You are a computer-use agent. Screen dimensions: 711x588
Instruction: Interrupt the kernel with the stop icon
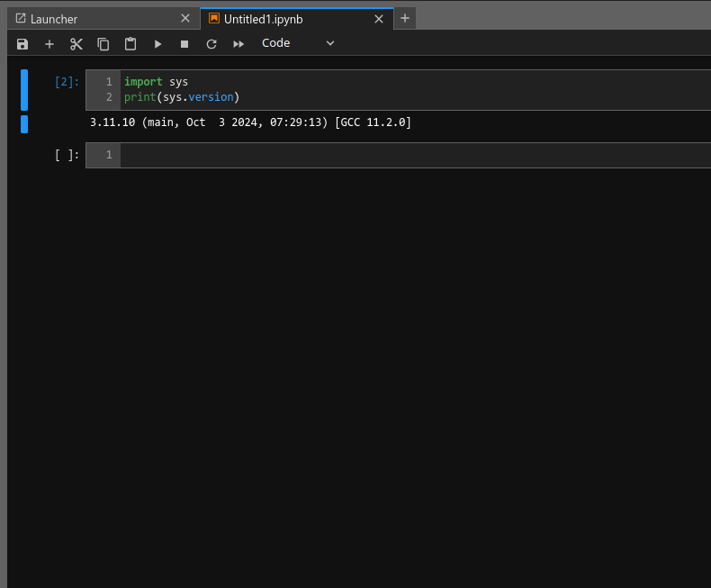coord(184,43)
